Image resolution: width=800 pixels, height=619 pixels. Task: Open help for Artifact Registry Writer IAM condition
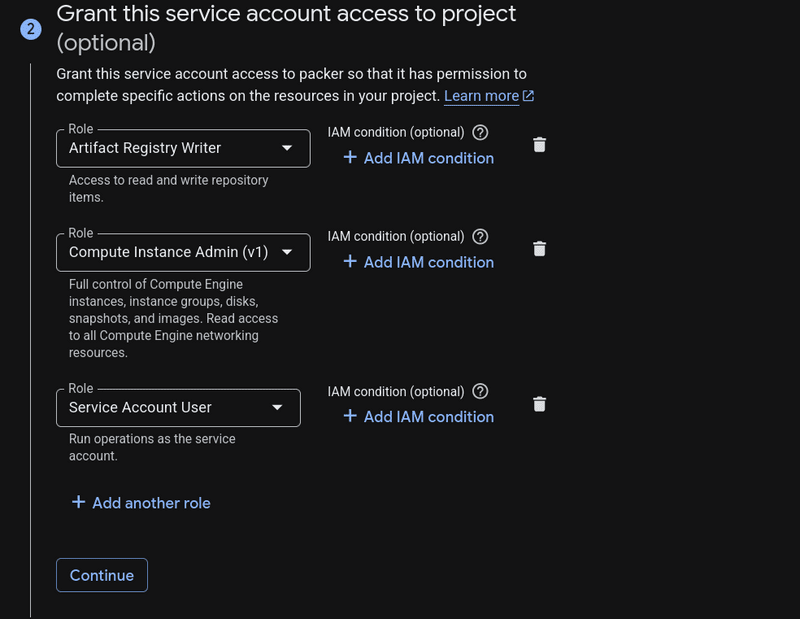(x=479, y=132)
